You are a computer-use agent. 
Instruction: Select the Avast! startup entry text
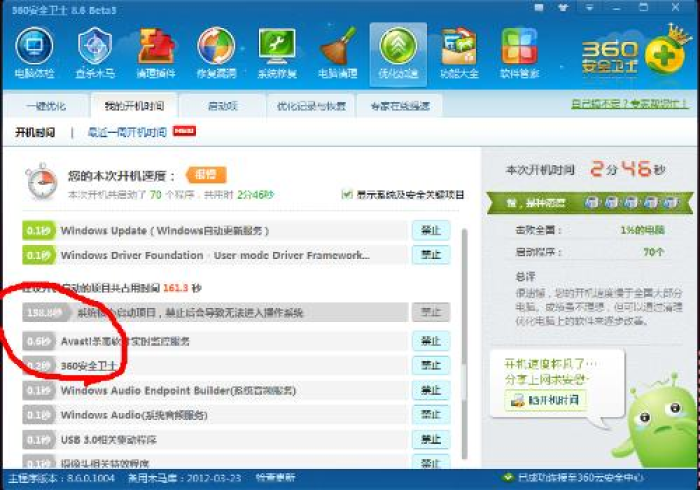pos(125,341)
